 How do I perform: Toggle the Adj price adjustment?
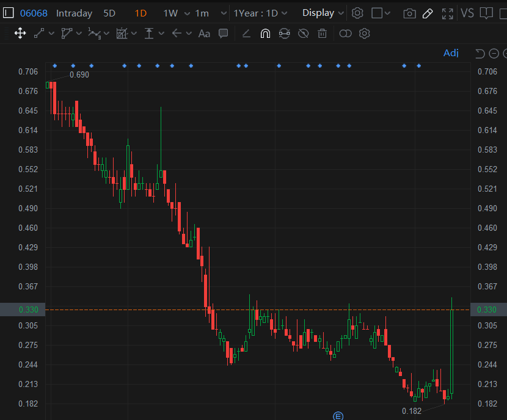451,53
